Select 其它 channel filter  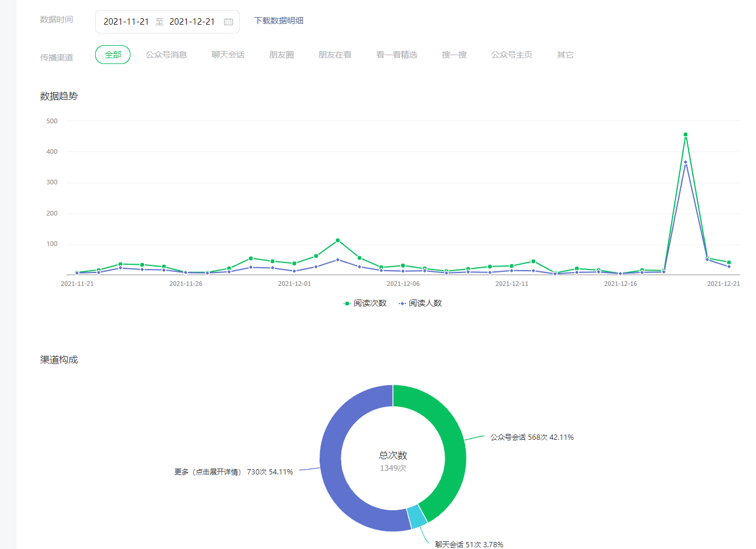[565, 55]
